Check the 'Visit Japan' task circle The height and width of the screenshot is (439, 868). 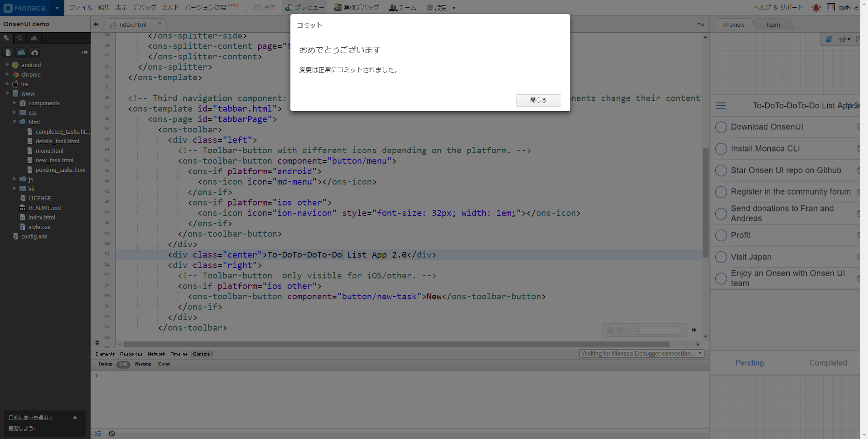tap(721, 257)
